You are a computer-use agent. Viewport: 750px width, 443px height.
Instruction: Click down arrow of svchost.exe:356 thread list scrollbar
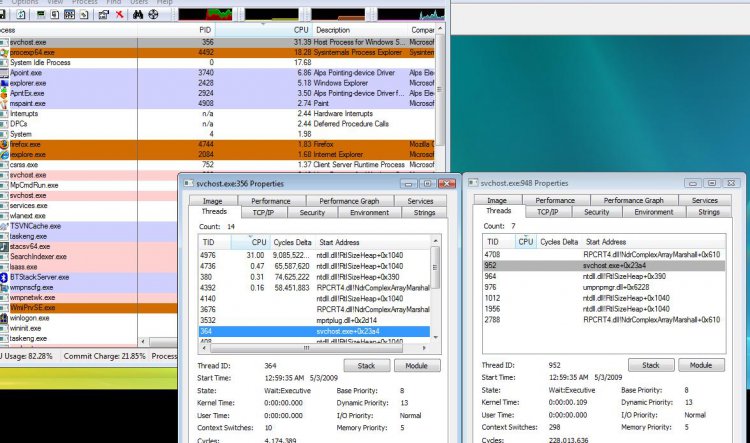(x=435, y=338)
